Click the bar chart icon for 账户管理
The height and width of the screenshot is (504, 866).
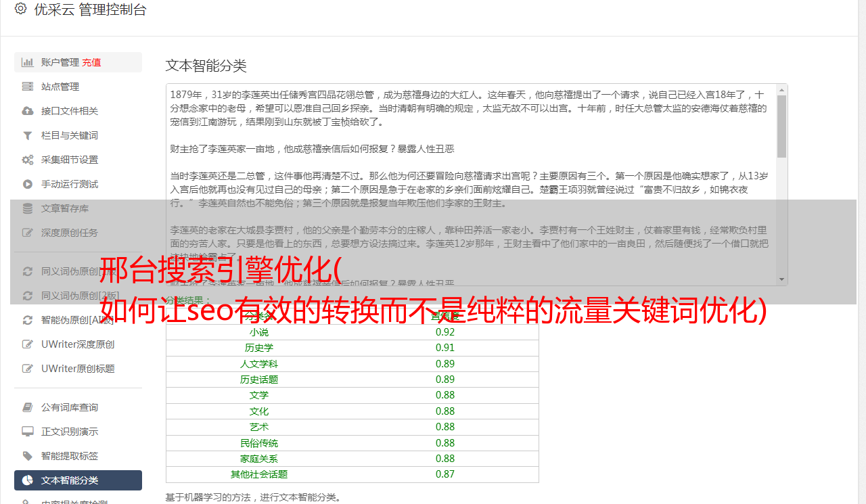tap(28, 62)
